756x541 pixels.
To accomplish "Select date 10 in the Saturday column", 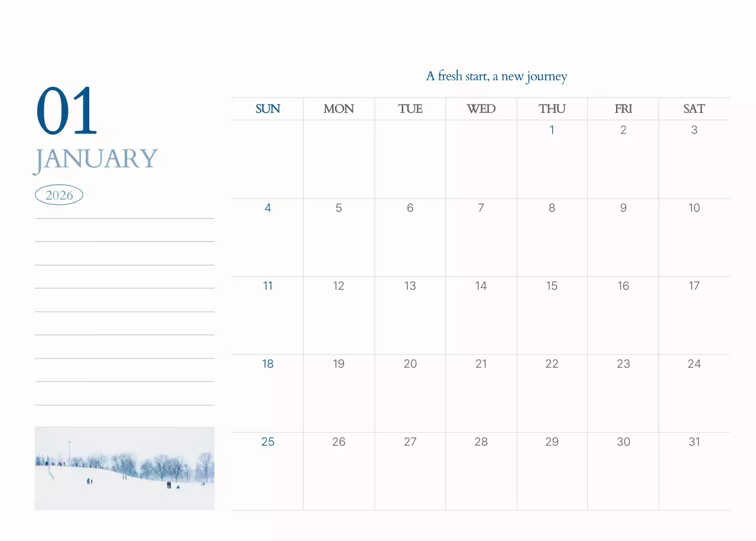I will [x=694, y=208].
